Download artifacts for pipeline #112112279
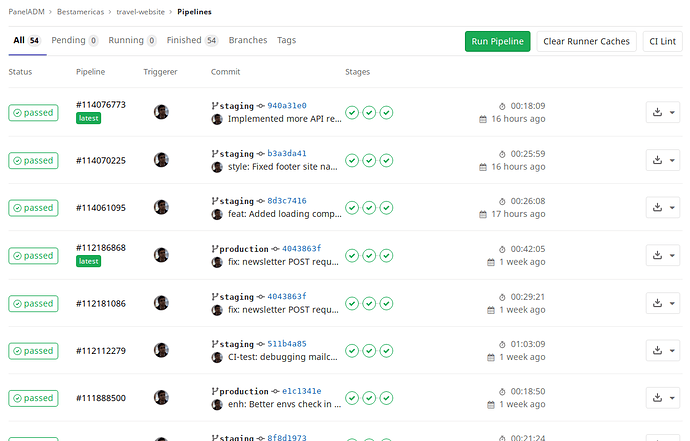 pos(657,350)
